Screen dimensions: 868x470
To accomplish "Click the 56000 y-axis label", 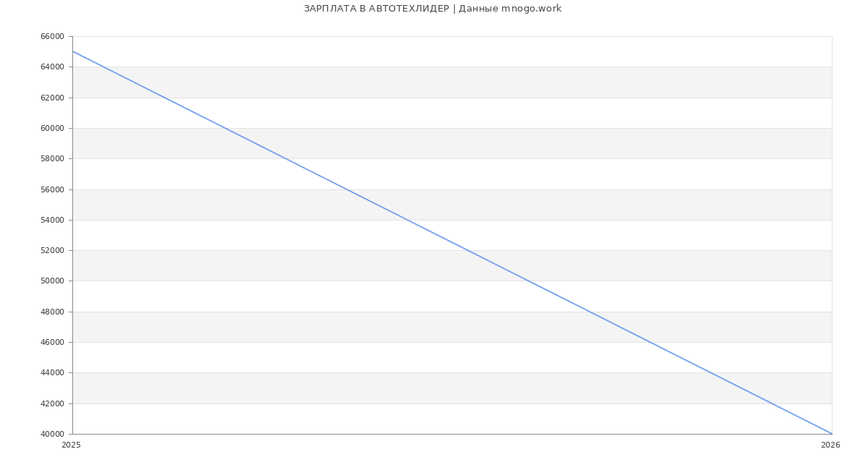I will 54,189.
